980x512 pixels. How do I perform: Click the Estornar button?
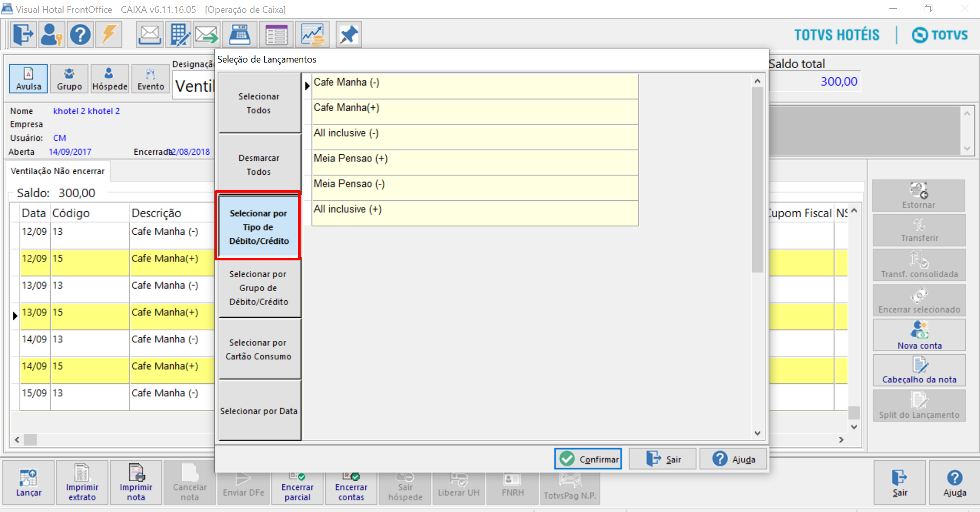[919, 195]
